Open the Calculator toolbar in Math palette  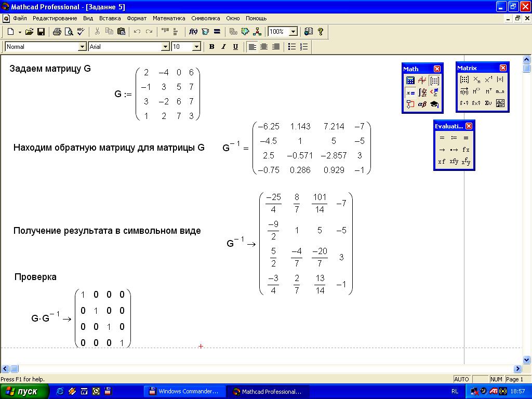(410, 81)
